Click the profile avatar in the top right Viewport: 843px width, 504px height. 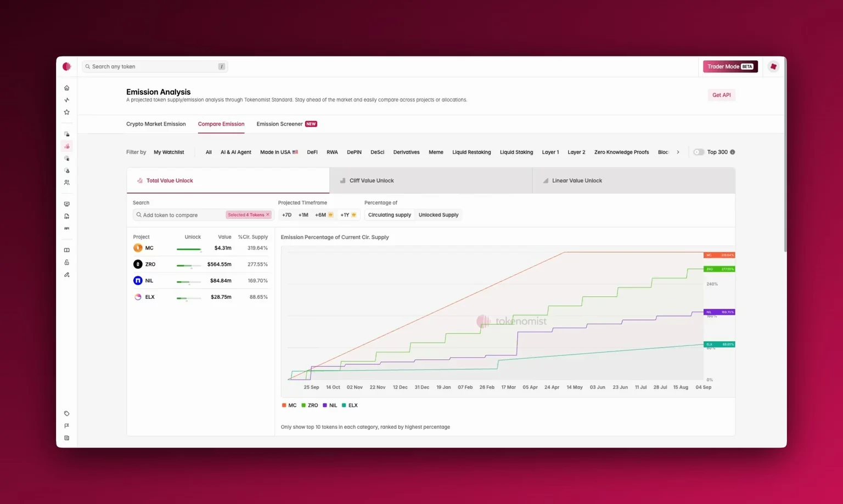[x=773, y=66]
